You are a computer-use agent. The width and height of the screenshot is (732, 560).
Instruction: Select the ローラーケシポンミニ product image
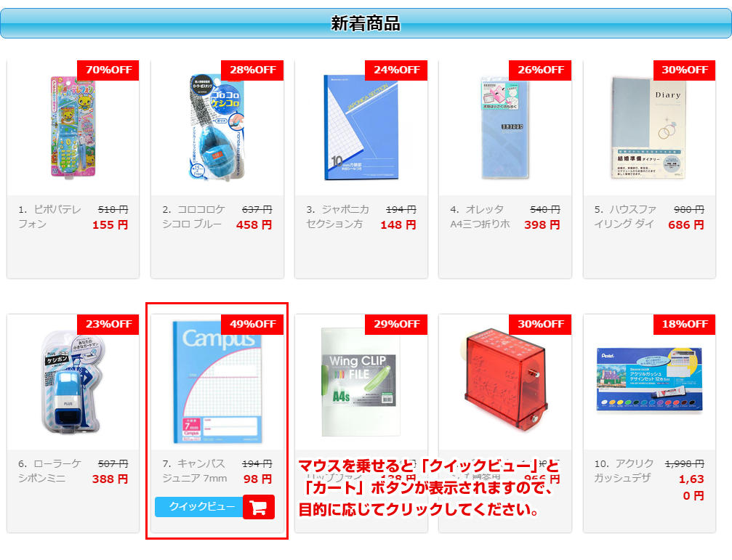[73, 382]
